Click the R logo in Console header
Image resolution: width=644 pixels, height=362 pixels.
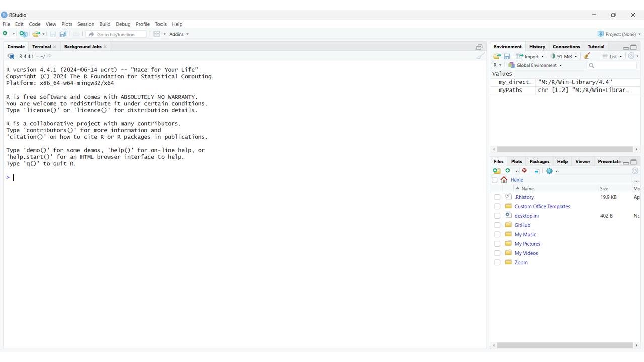pyautogui.click(x=11, y=56)
